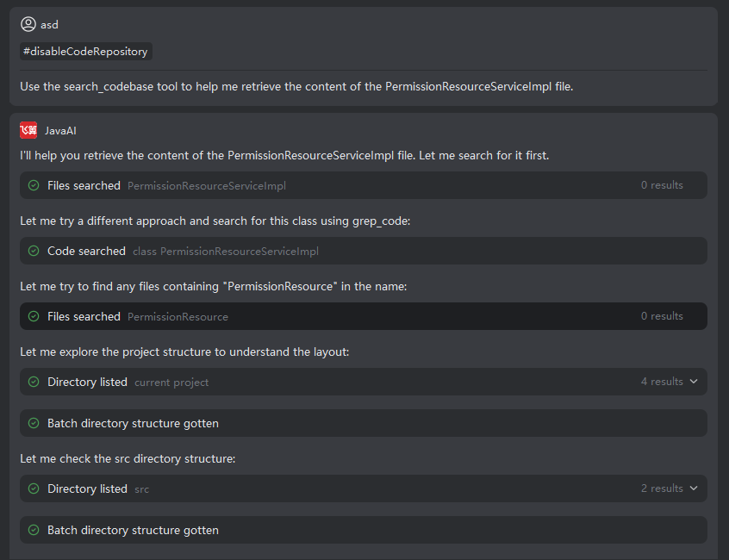This screenshot has width=729, height=560.
Task: Click the check icon on current project directory row
Action: tap(34, 382)
